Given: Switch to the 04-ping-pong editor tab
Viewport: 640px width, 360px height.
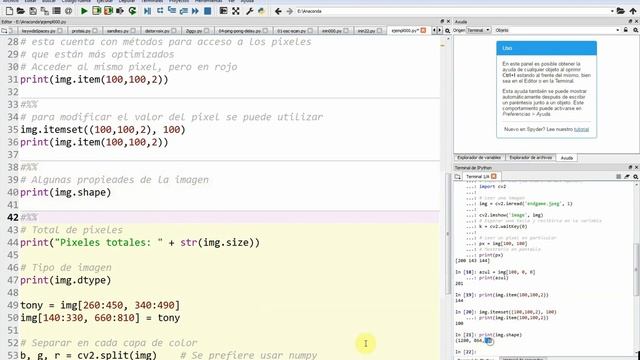Looking at the screenshot, I should click(243, 31).
